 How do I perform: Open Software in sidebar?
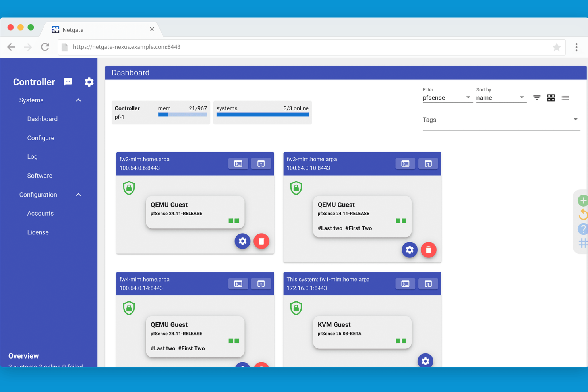(x=40, y=176)
